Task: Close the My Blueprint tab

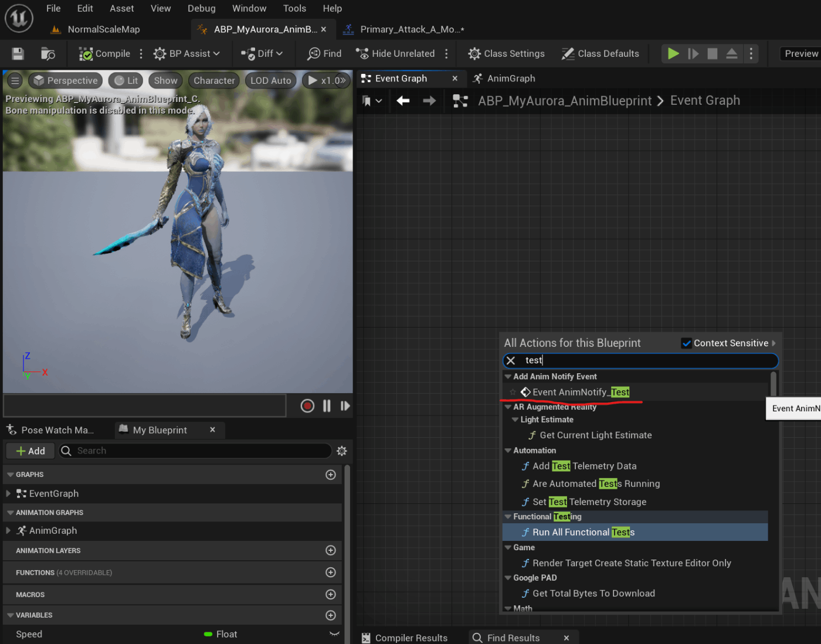Action: (x=212, y=430)
